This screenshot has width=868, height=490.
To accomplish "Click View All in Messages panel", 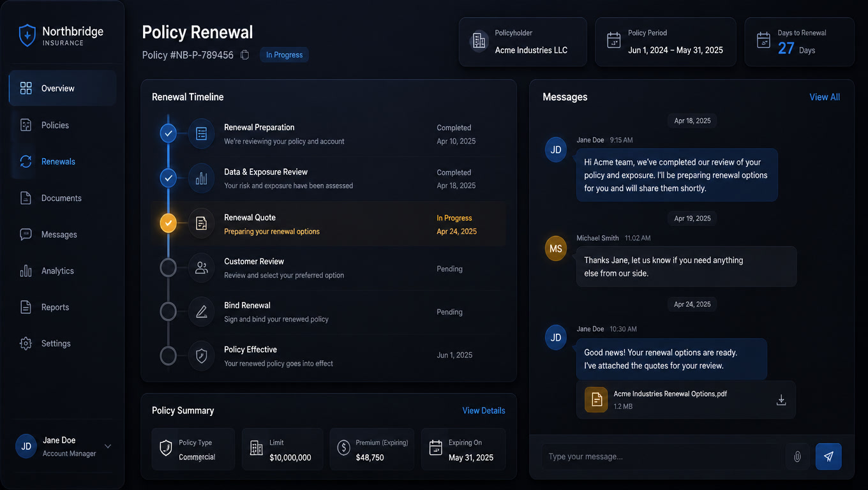I will point(825,97).
